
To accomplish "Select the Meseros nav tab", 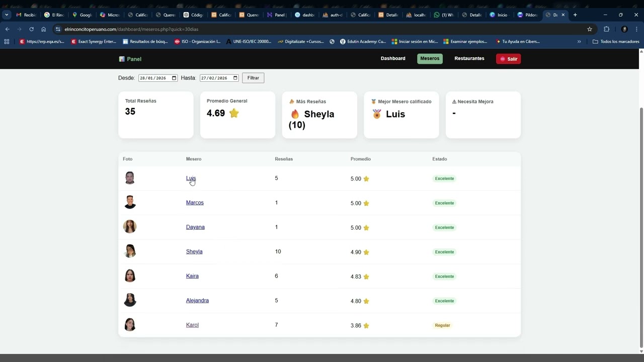I will click(430, 59).
